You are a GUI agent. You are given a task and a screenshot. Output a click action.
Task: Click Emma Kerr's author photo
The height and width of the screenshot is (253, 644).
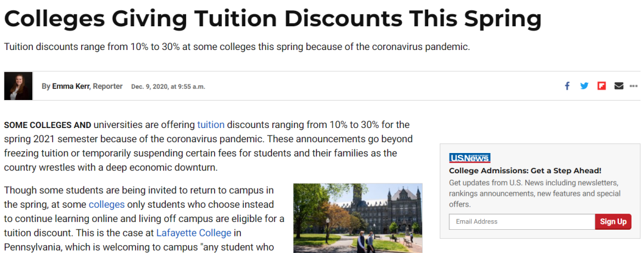click(x=18, y=86)
